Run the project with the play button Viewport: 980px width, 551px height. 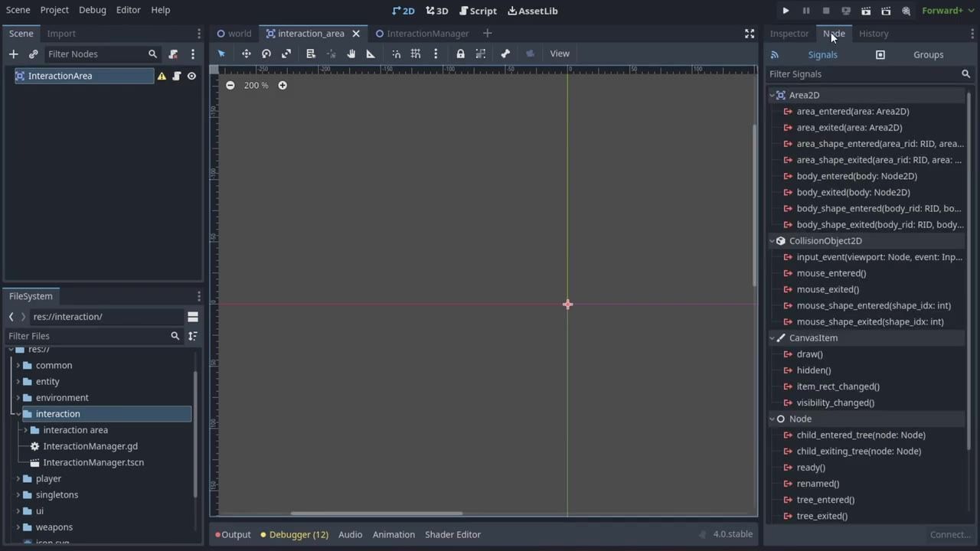pyautogui.click(x=786, y=11)
